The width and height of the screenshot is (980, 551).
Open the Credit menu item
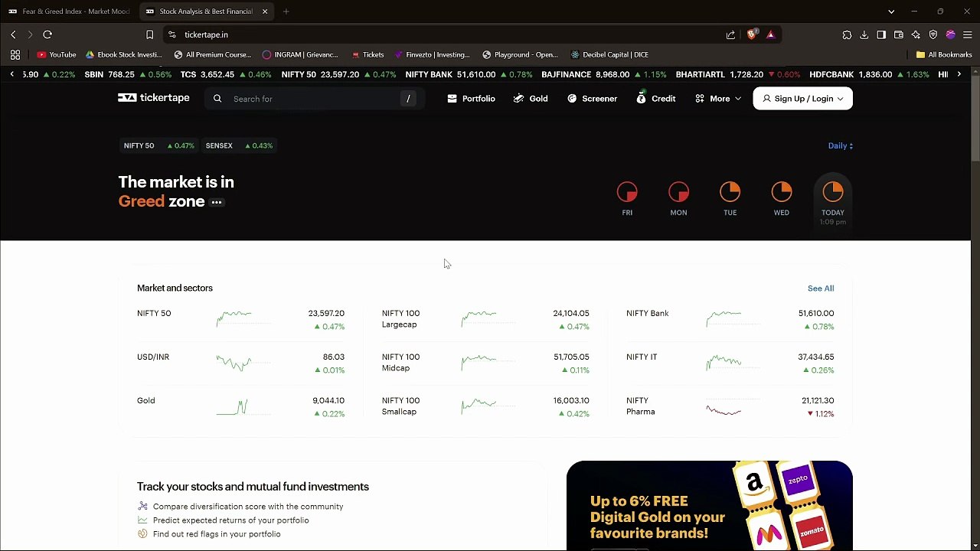point(655,99)
